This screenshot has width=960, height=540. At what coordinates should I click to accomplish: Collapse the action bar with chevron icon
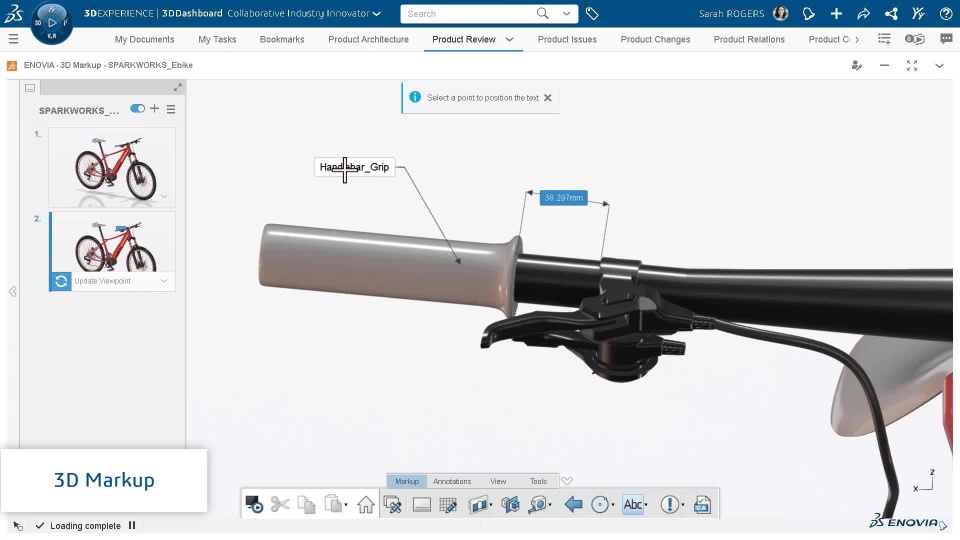(567, 481)
